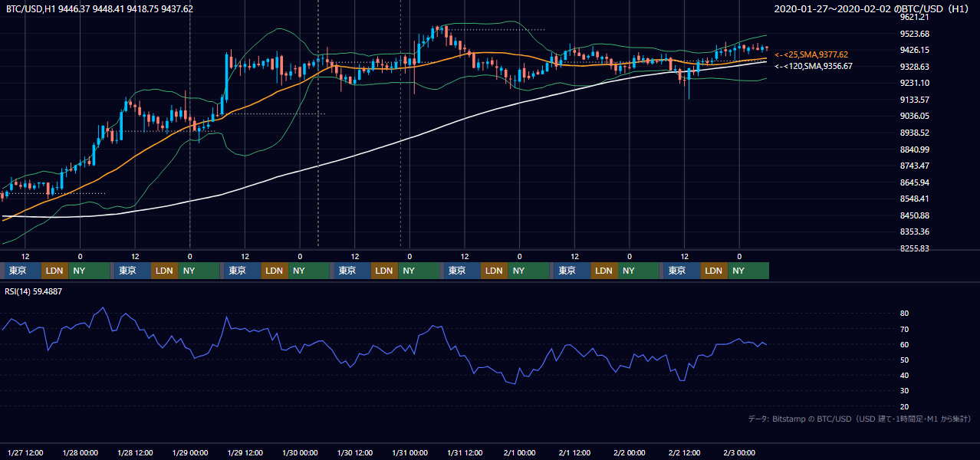Select the 1/30 12:00 time label

pos(355,452)
